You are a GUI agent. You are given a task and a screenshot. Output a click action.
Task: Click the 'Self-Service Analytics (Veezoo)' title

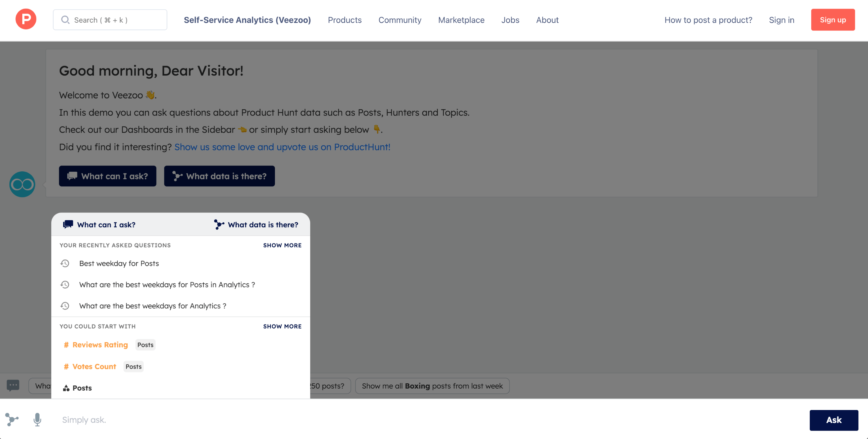tap(247, 20)
